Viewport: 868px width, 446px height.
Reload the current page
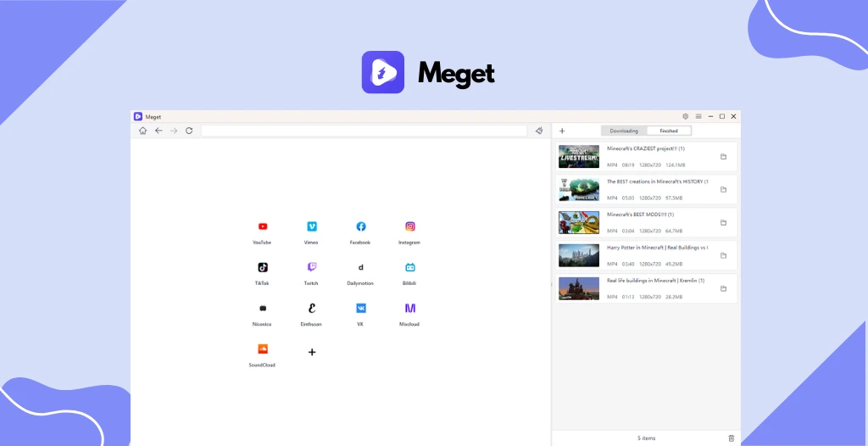click(x=189, y=131)
